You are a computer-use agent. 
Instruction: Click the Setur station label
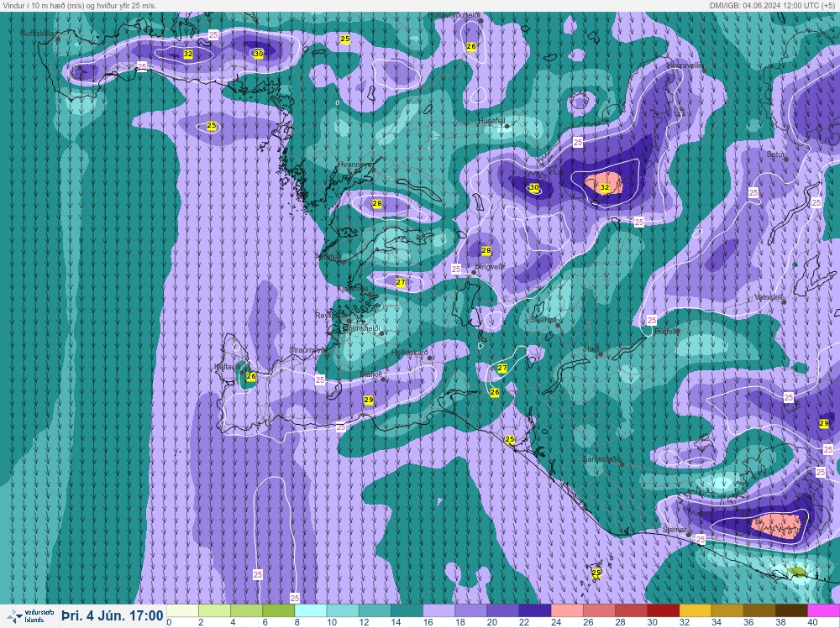click(775, 154)
